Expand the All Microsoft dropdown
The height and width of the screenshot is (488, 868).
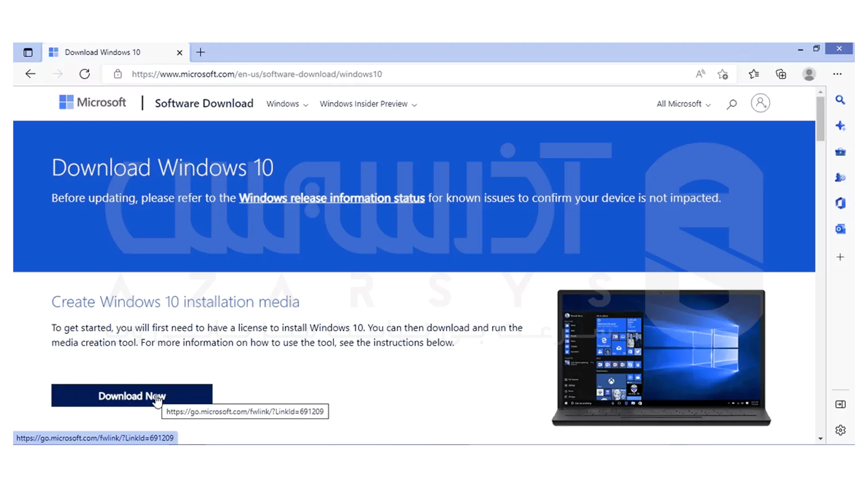tap(683, 104)
